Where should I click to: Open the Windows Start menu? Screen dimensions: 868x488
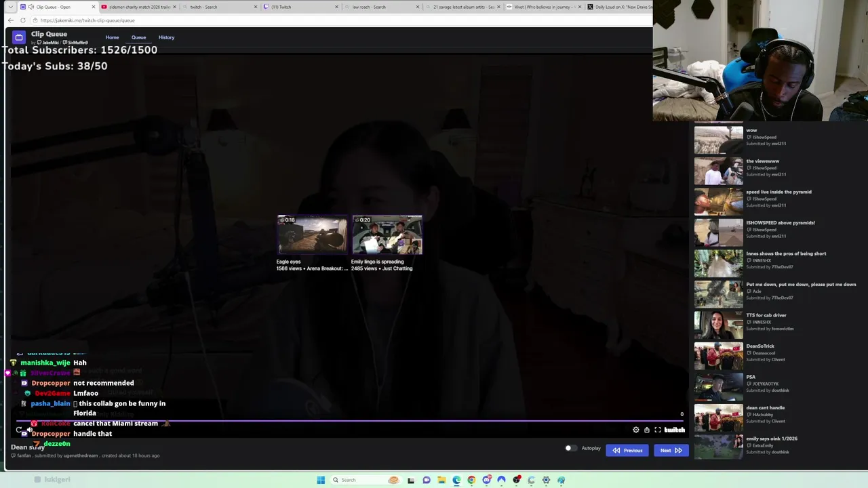(321, 480)
